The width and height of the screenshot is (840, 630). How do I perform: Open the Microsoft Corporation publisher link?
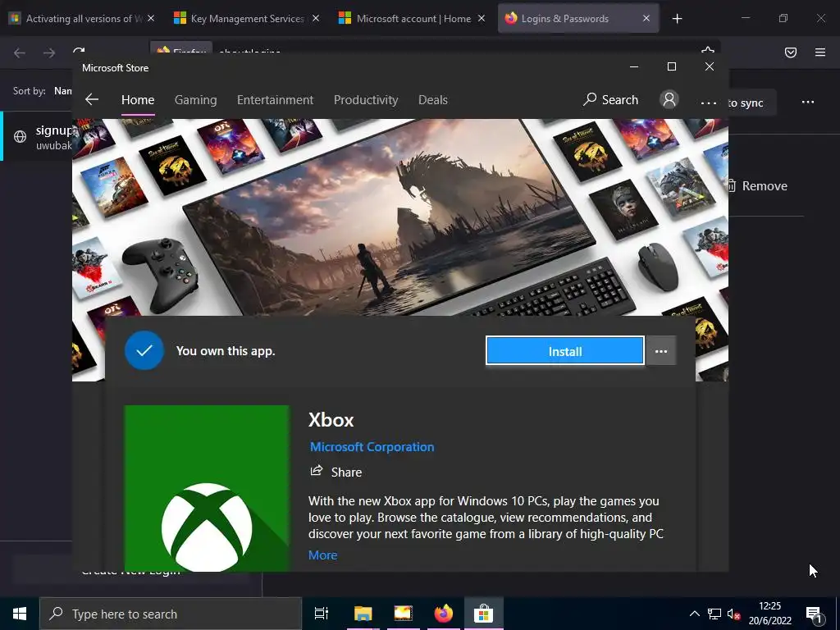click(372, 447)
